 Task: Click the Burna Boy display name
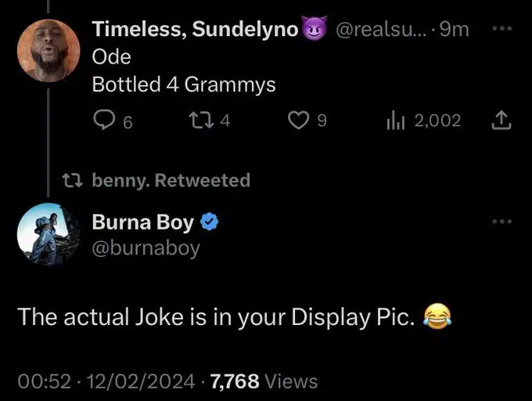click(143, 222)
